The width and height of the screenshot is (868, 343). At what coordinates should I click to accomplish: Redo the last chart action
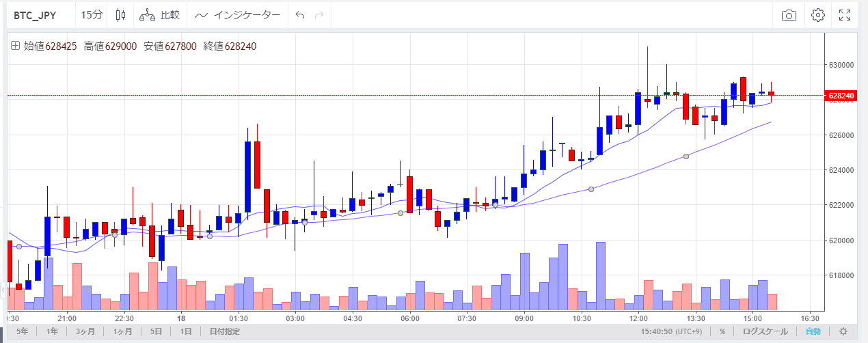pos(319,15)
